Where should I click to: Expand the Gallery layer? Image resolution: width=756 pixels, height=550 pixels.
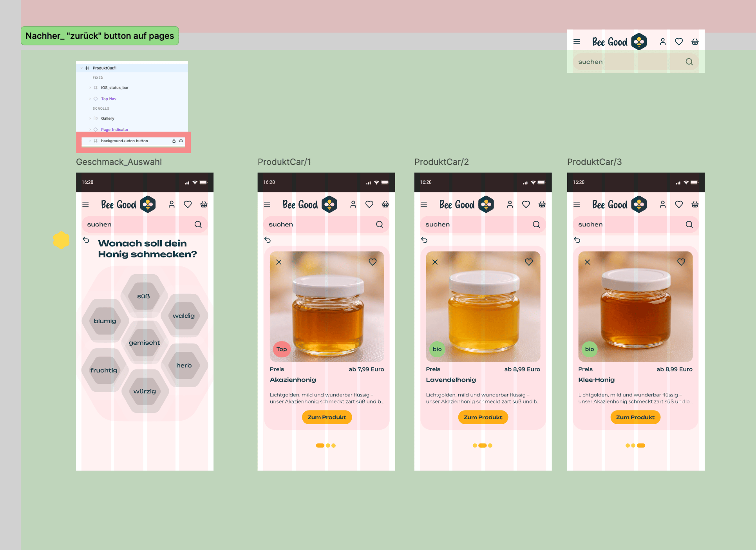tap(90, 119)
